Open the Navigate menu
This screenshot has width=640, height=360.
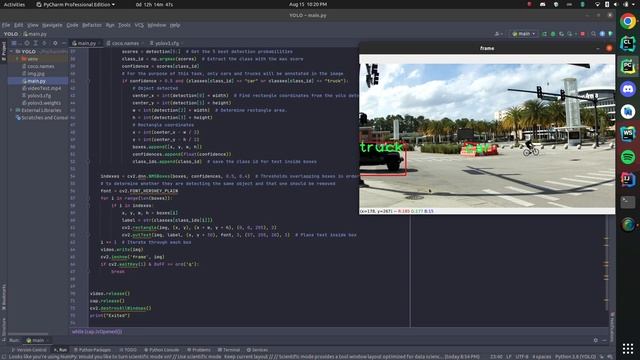[52, 25]
